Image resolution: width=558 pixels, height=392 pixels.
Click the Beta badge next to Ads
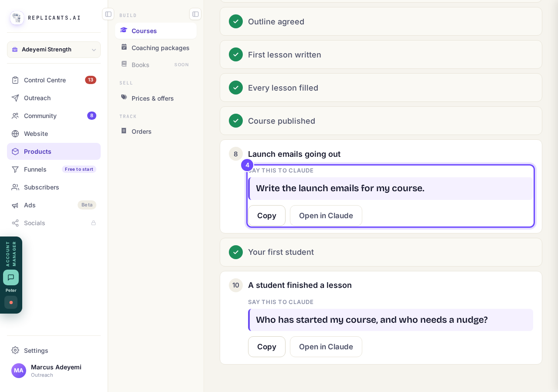point(87,205)
